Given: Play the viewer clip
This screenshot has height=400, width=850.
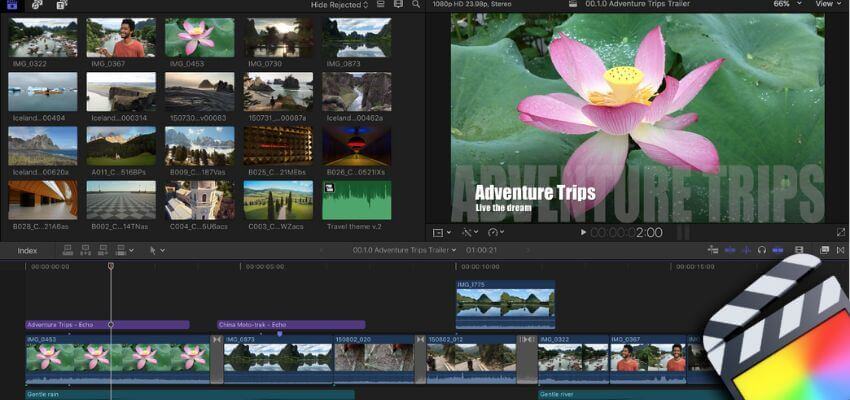Looking at the screenshot, I should (x=583, y=233).
